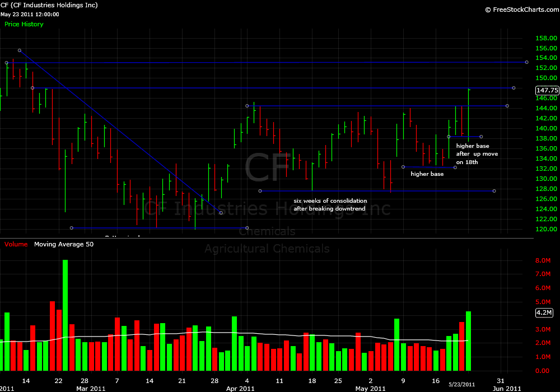Click the Mar 2011 month label
This screenshot has width=560, height=392.
click(91, 389)
